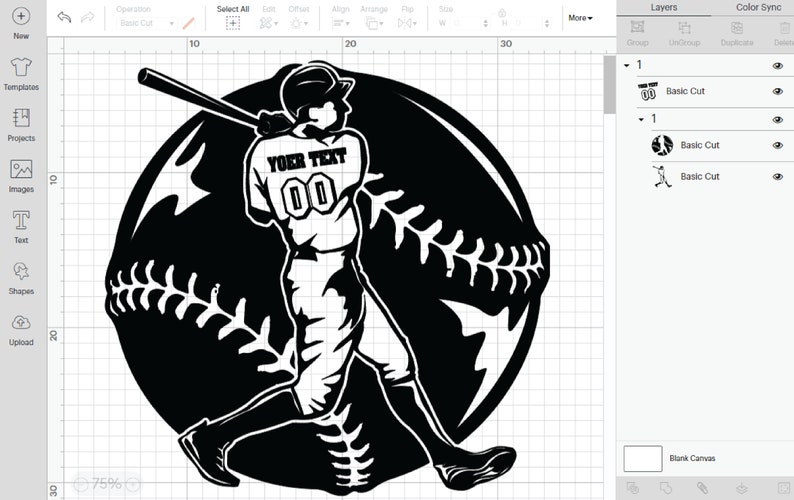This screenshot has height=500, width=794.
Task: Open the Offset dropdown
Action: pyautogui.click(x=298, y=23)
